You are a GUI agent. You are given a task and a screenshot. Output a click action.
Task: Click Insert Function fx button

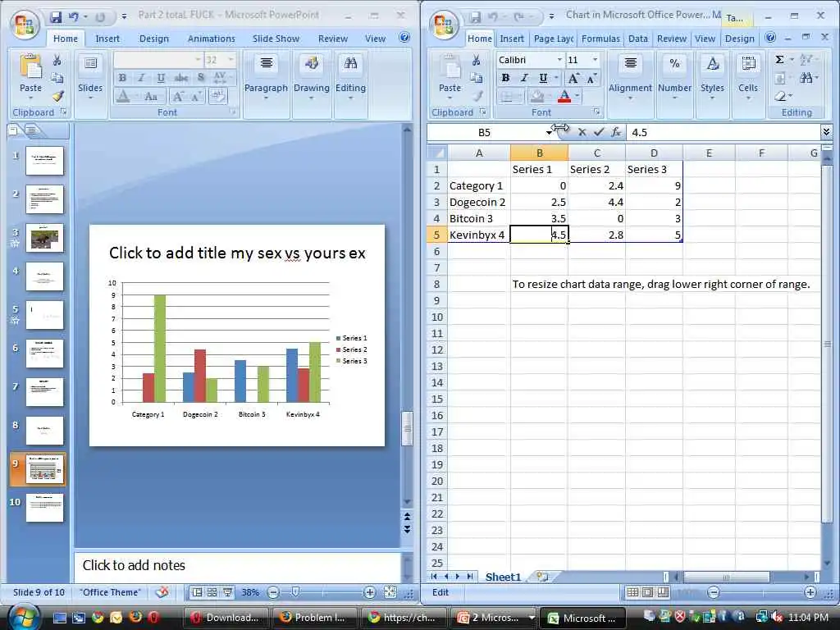click(616, 132)
